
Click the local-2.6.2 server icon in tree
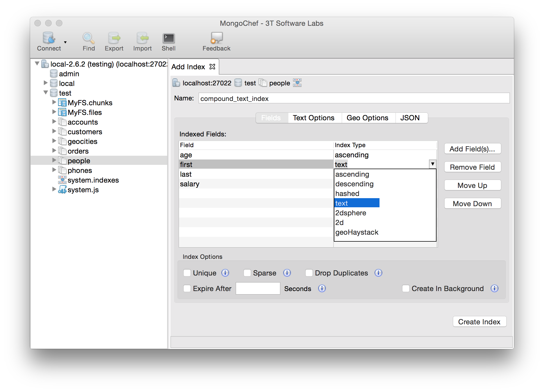click(x=45, y=64)
